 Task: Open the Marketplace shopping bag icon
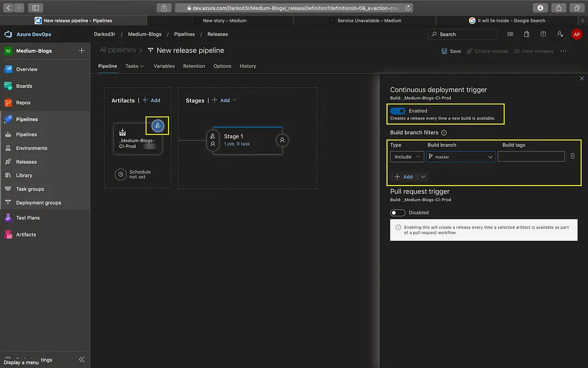tap(527, 34)
